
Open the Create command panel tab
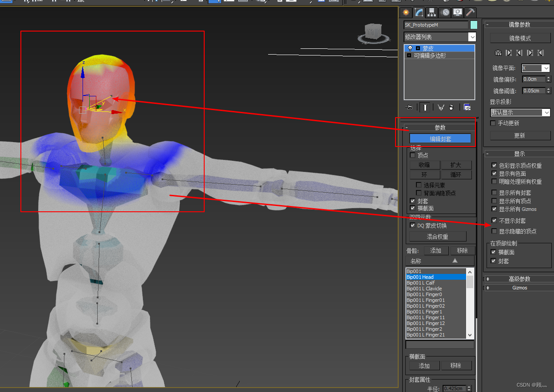[405, 12]
